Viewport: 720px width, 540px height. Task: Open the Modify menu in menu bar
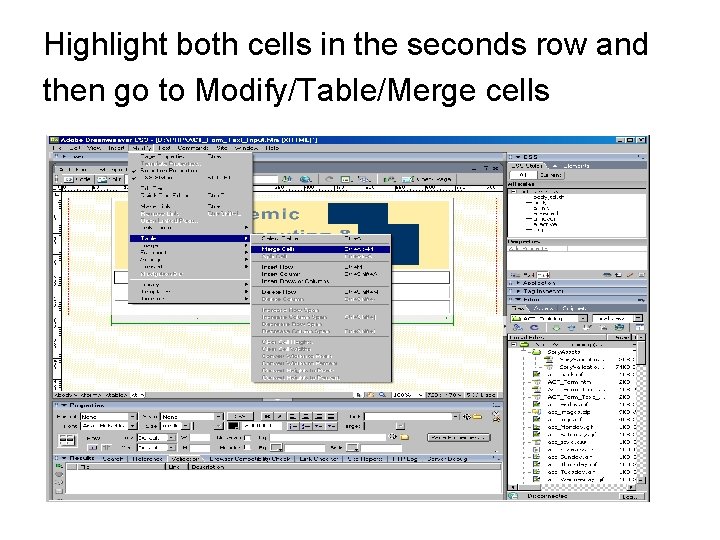[141, 148]
